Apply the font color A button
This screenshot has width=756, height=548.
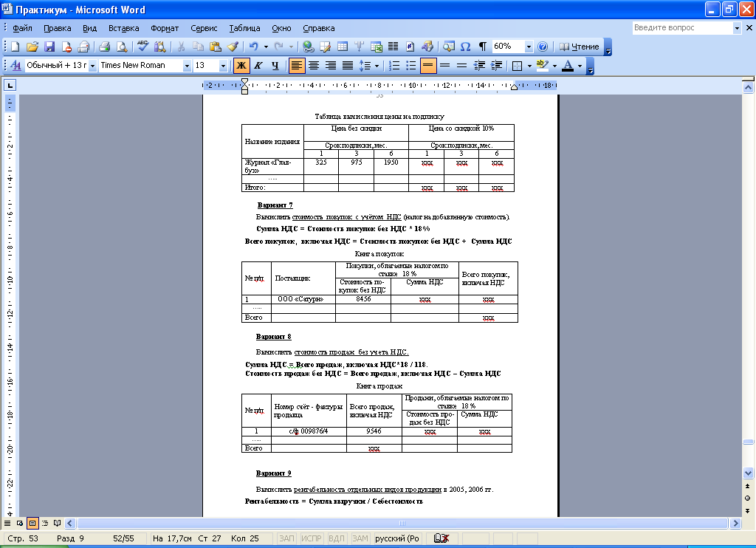point(568,65)
